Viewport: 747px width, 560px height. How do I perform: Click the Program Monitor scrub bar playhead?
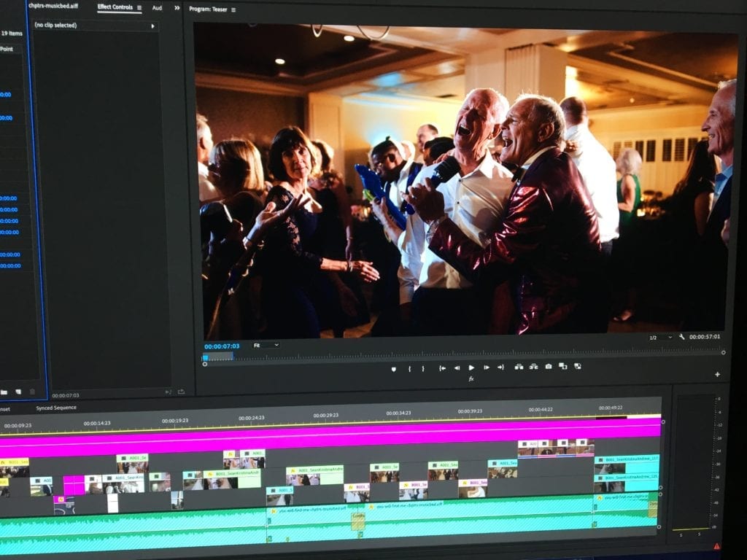[x=205, y=357]
